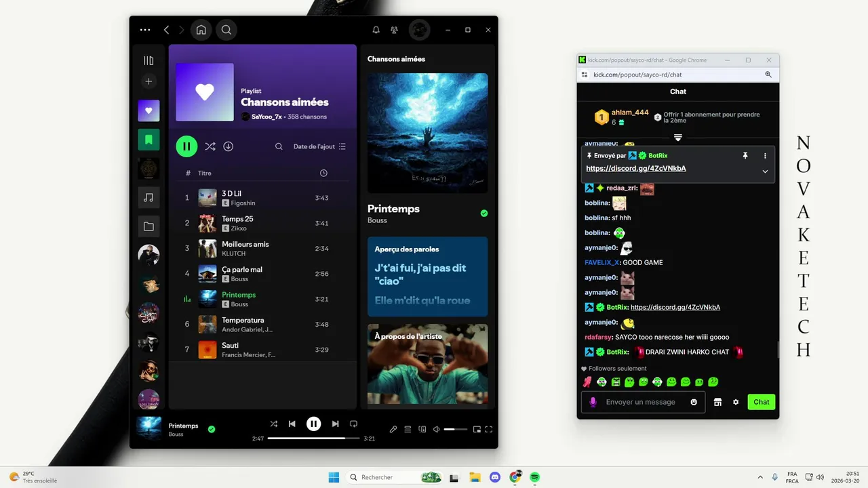Viewport: 868px width, 488px height.
Task: Open Spotify notifications bell
Action: coord(376,30)
